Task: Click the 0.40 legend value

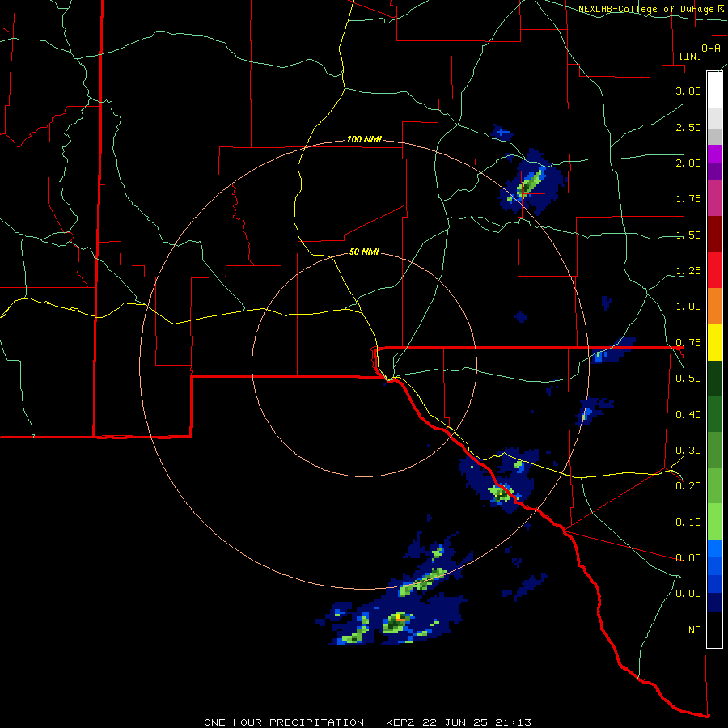Action: (x=688, y=414)
